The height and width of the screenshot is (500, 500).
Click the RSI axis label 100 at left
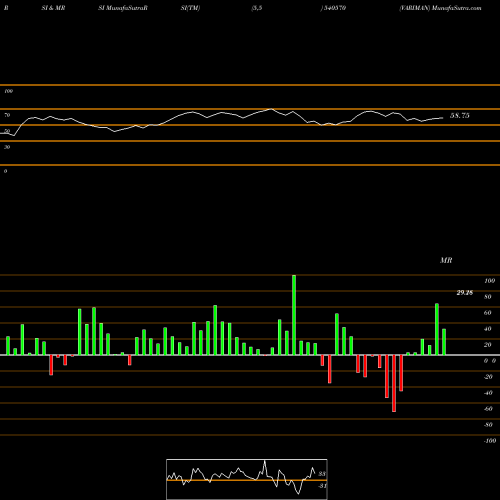[x=8, y=91]
